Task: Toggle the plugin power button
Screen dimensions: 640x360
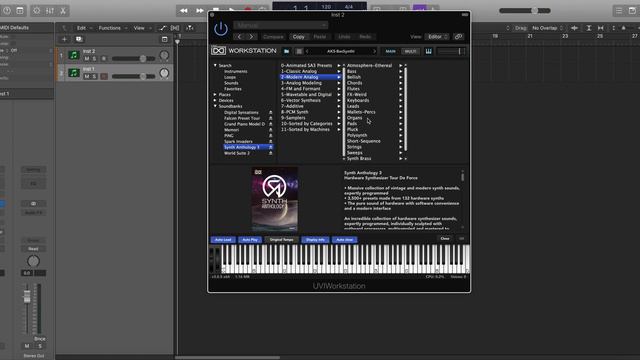Action: 221,29
